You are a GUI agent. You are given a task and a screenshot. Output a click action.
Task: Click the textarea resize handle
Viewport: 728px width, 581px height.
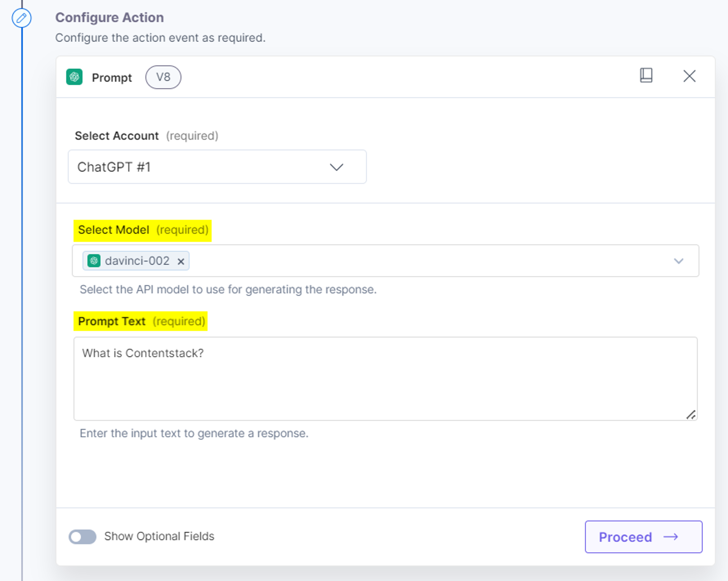(690, 415)
